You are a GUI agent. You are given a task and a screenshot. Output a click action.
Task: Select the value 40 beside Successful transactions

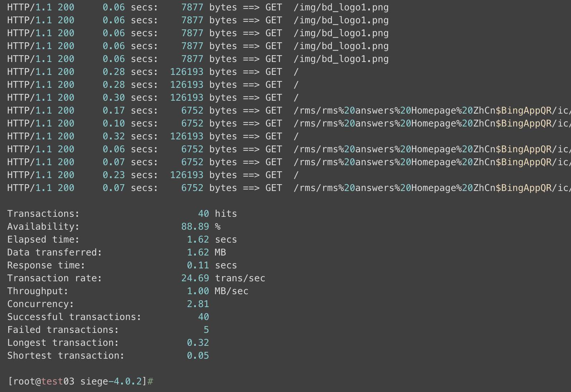(x=203, y=317)
